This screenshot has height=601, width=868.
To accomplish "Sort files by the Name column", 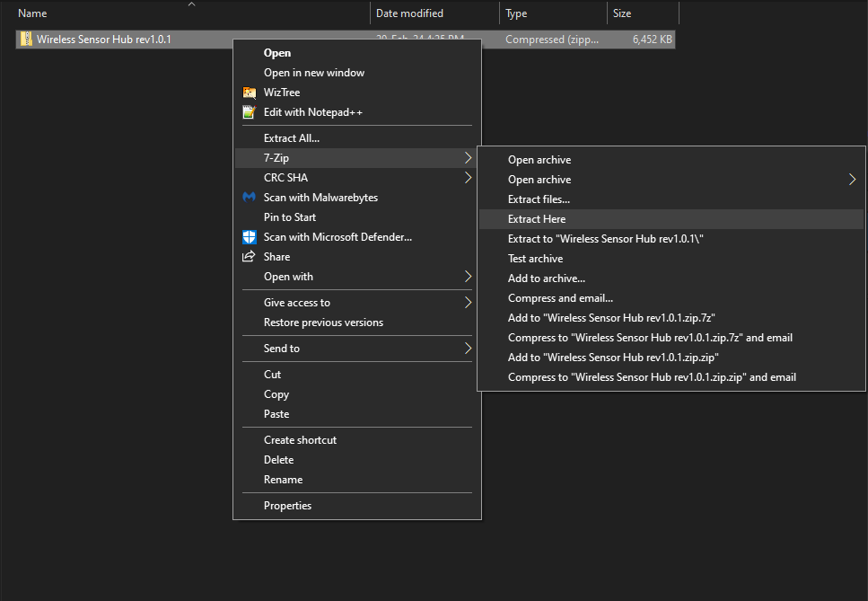I will tap(31, 13).
